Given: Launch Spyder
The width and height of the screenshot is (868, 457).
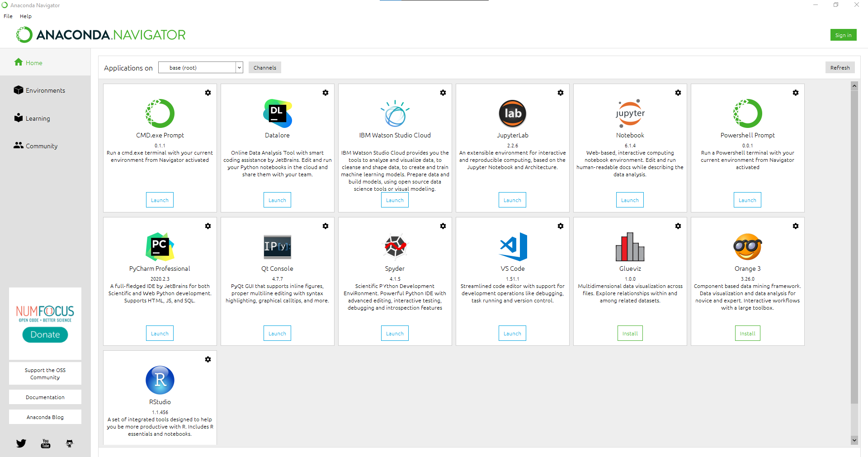Looking at the screenshot, I should (x=395, y=334).
